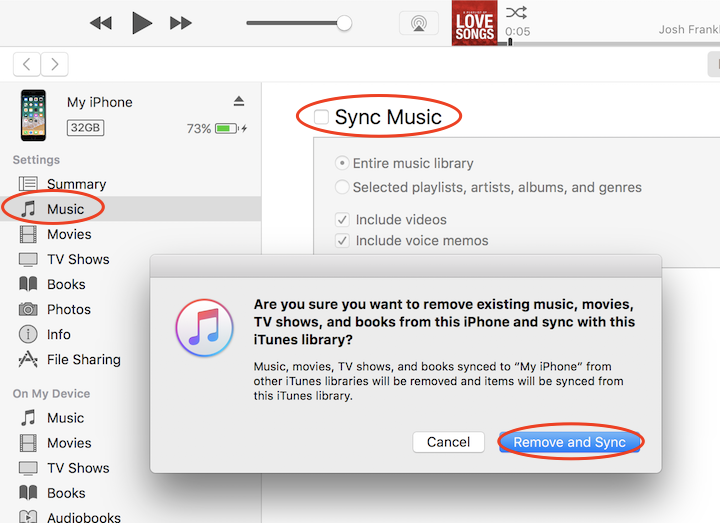Click the My iPhone device name
The height and width of the screenshot is (523, 720).
100,102
